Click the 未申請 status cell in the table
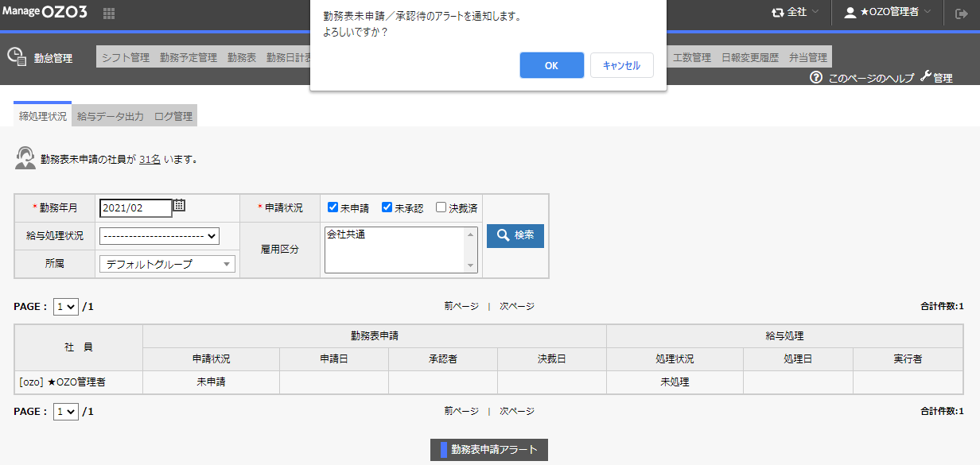Screen dimensions: 980x465 click(211, 382)
